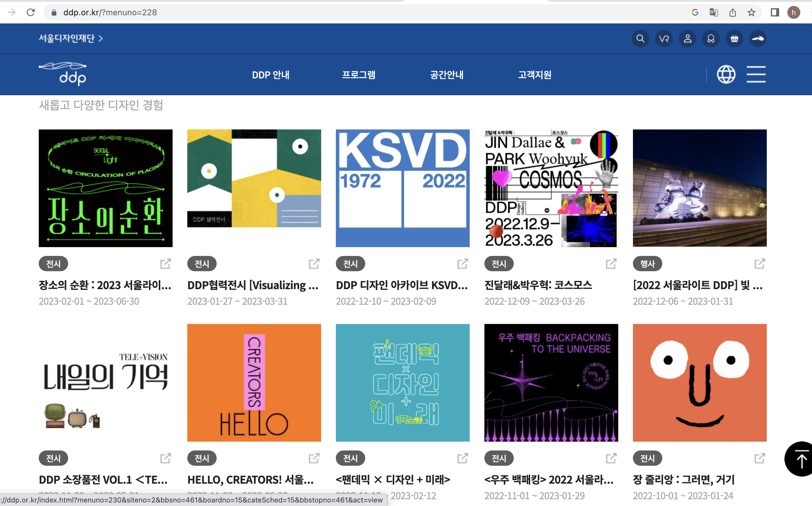Open 장소의 순환 : 2023 서울라이트 title
Screen dimensions: 812x506
pyautogui.click(x=105, y=285)
